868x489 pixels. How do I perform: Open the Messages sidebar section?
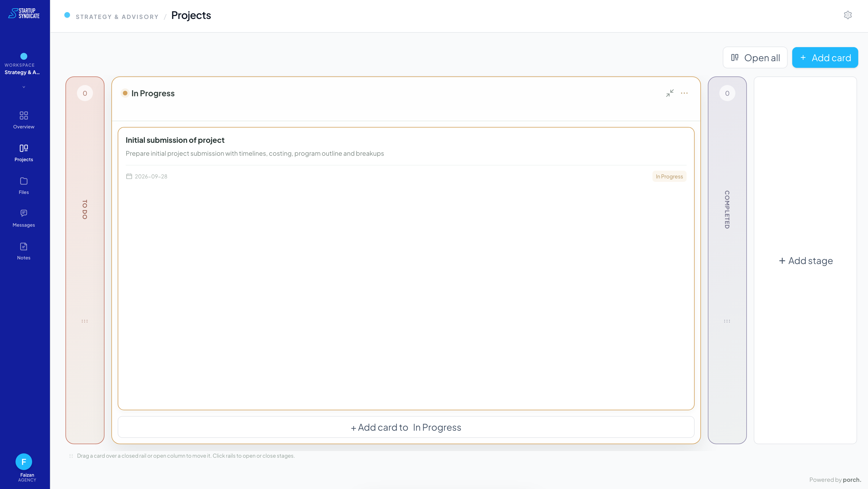(24, 218)
